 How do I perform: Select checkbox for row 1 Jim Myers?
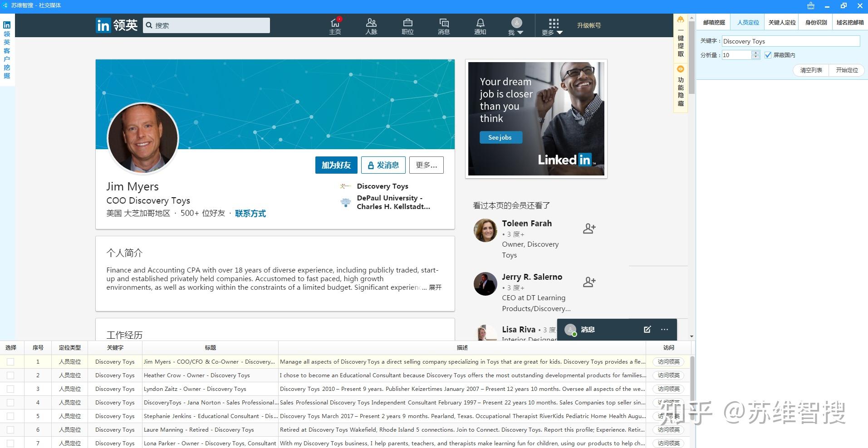point(10,362)
